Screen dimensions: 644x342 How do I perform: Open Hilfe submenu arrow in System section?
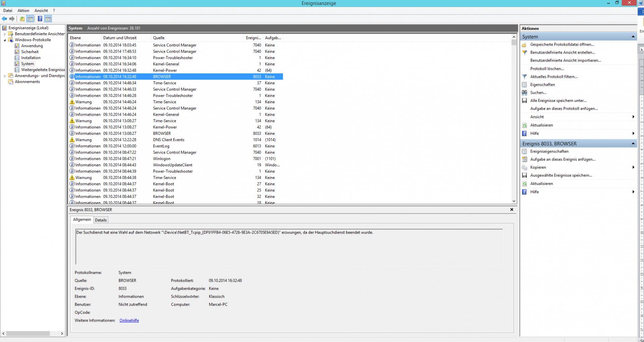click(x=633, y=133)
